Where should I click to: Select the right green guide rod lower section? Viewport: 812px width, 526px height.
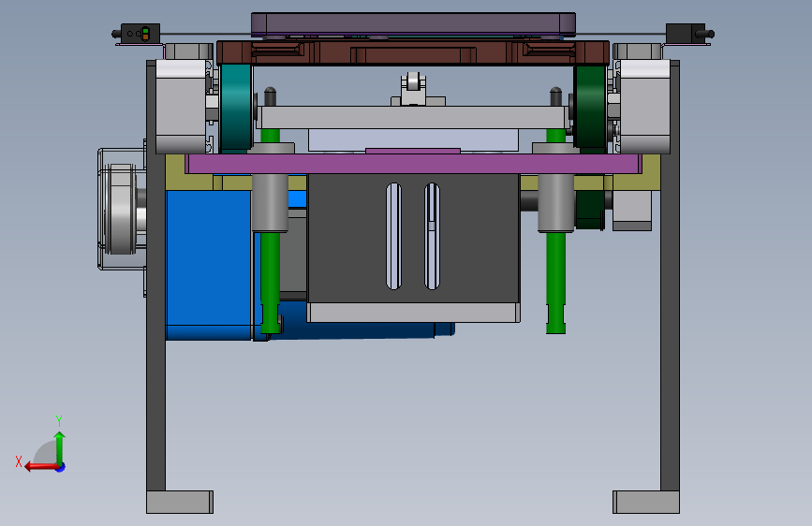click(x=555, y=283)
